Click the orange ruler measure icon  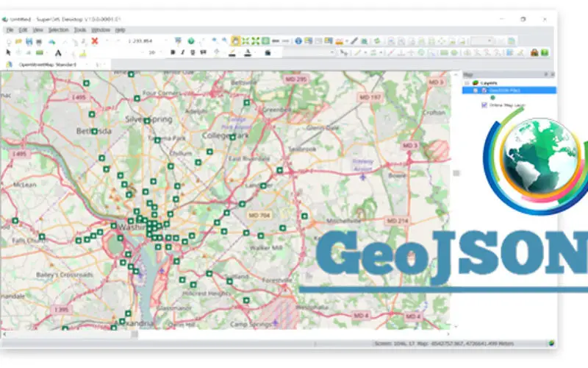[x=340, y=41]
